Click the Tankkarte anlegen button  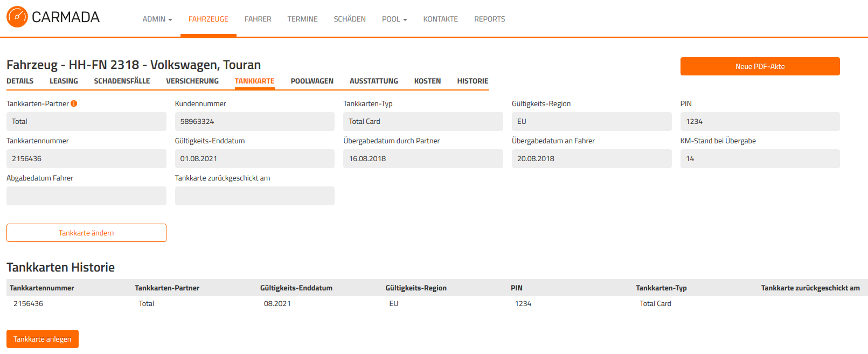(x=43, y=339)
